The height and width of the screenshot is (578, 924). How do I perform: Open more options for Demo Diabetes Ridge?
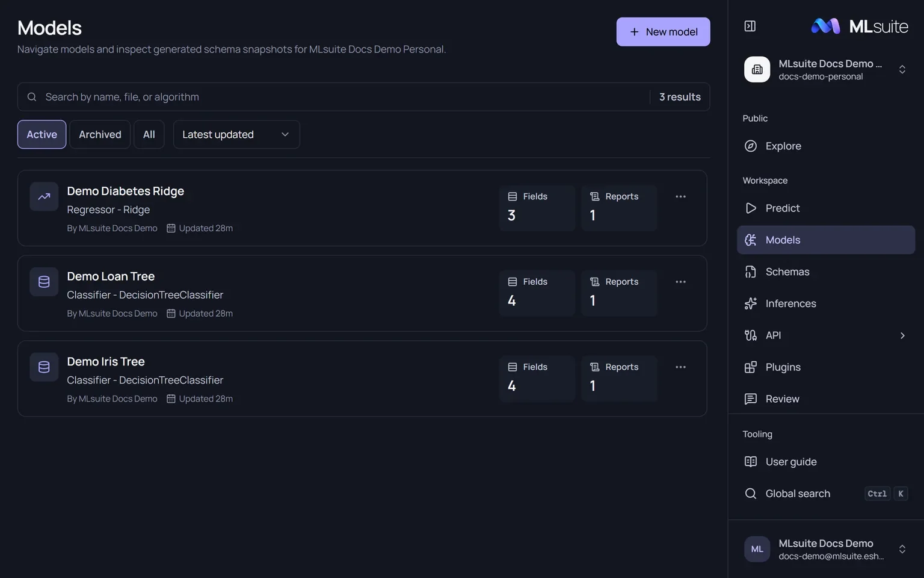coord(680,196)
